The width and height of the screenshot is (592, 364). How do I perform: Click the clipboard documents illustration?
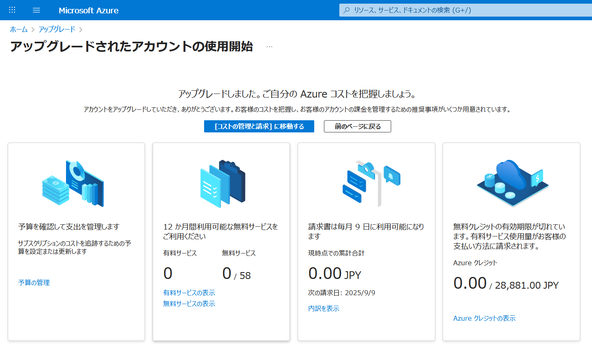tap(223, 183)
